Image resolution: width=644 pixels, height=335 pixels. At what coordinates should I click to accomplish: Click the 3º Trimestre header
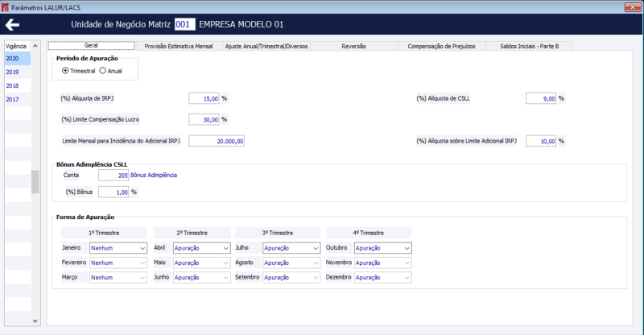pos(278,233)
